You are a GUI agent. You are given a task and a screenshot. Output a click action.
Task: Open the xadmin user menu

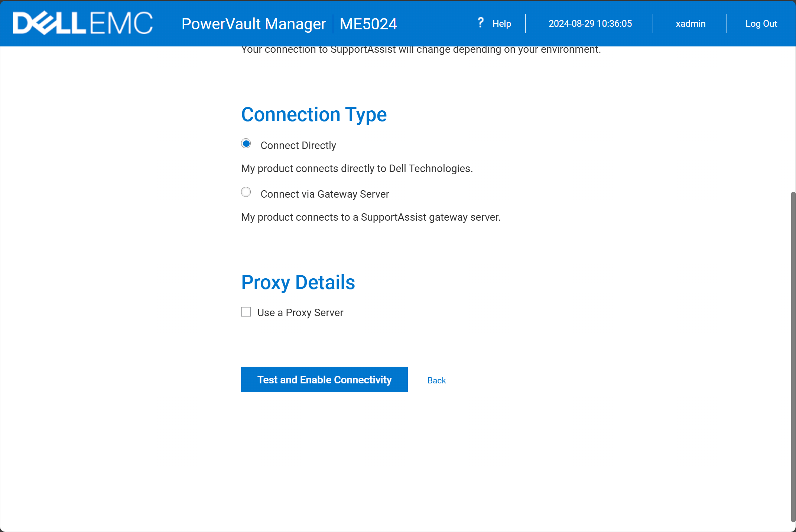click(x=690, y=24)
